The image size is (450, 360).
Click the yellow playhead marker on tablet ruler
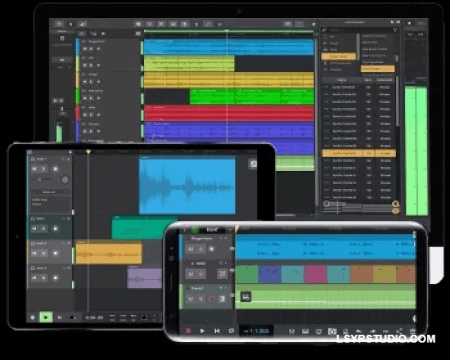pos(88,152)
